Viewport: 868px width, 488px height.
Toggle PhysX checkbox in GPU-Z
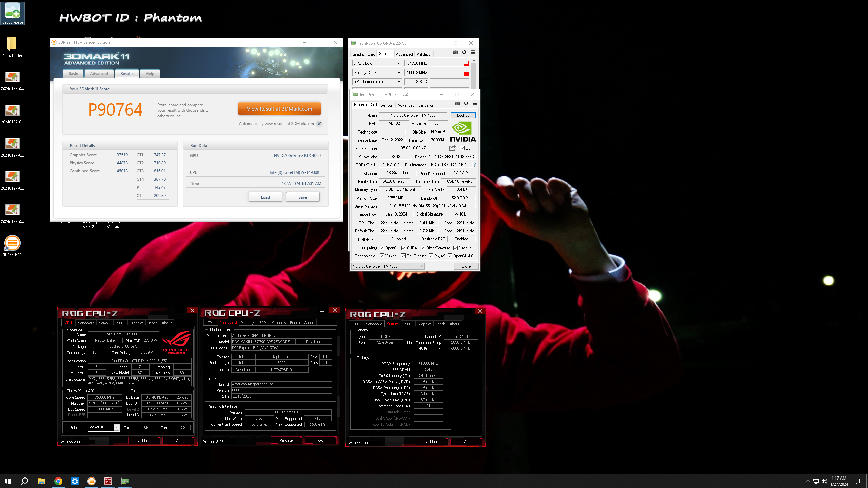(431, 256)
